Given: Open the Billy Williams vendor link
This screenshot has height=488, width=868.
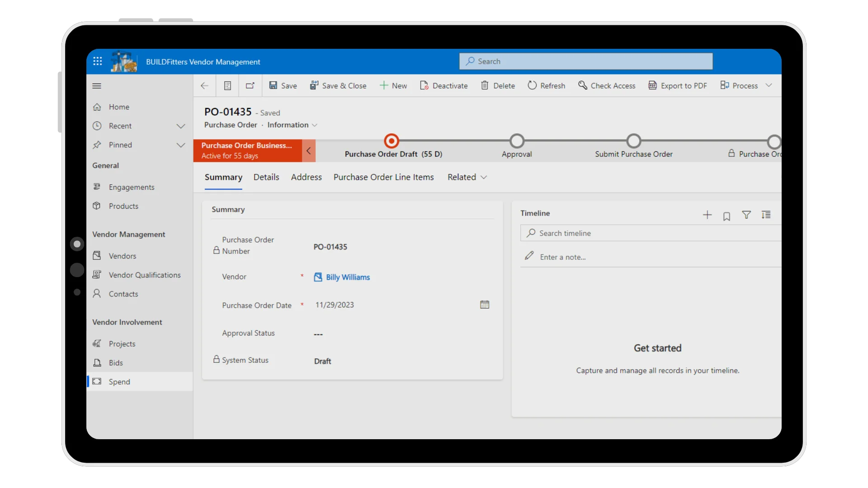Looking at the screenshot, I should point(348,277).
